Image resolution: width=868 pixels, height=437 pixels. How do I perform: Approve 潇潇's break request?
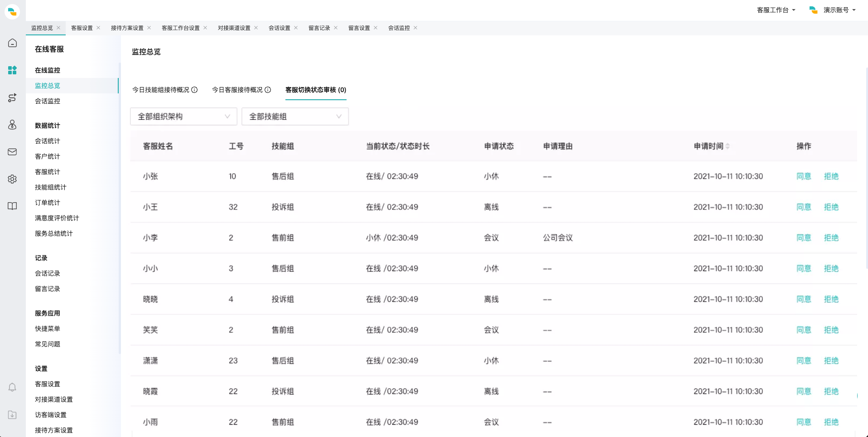point(804,361)
